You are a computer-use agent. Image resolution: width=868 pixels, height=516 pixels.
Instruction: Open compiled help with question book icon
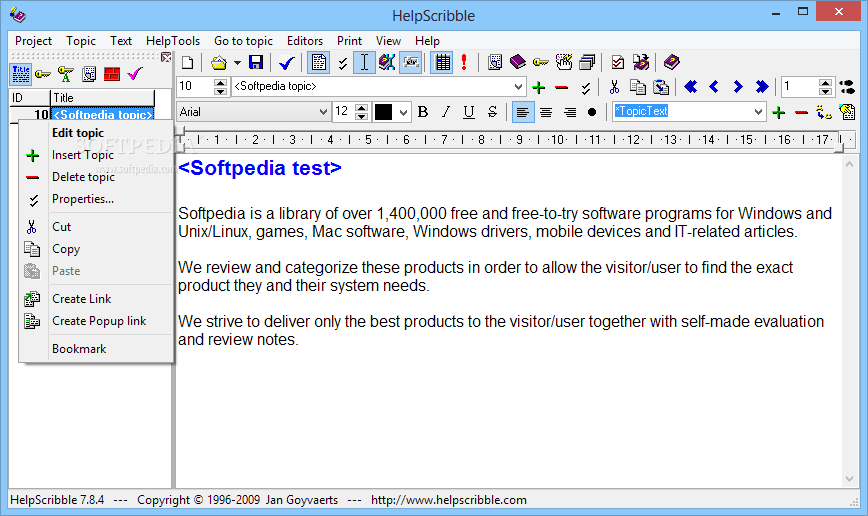(671, 63)
